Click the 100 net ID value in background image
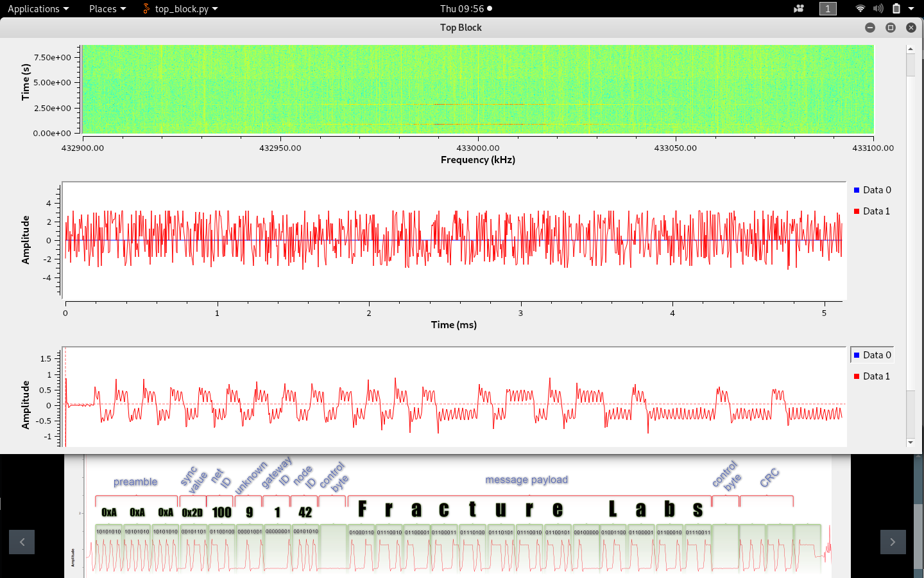The width and height of the screenshot is (924, 578). [221, 512]
